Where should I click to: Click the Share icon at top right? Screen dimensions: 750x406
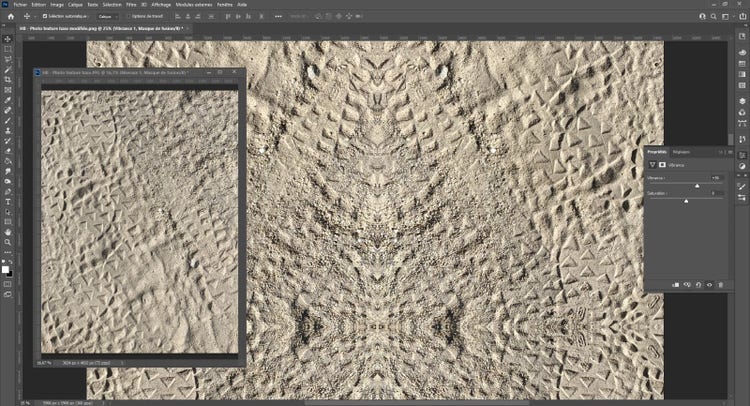(x=742, y=16)
